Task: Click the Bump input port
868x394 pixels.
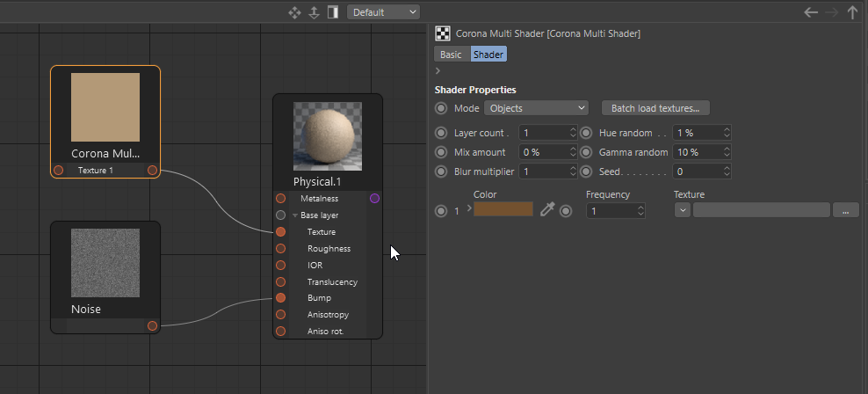Action: pos(280,297)
